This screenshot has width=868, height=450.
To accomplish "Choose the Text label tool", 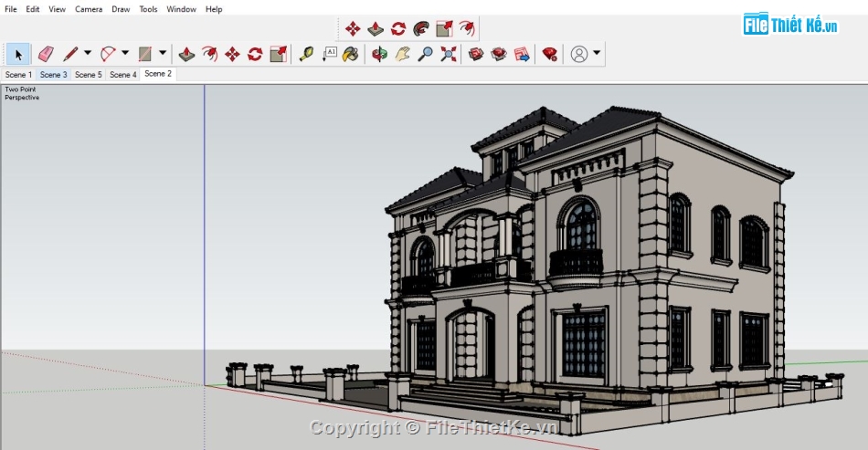I will pos(329,54).
